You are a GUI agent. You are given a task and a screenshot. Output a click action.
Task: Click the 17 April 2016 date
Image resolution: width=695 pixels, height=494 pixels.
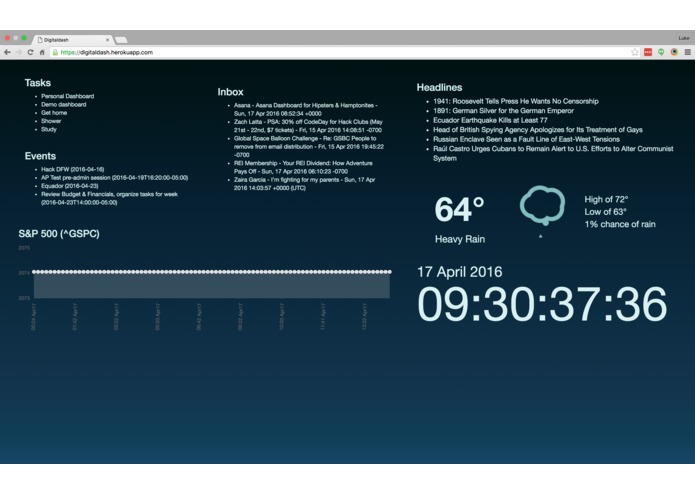459,272
